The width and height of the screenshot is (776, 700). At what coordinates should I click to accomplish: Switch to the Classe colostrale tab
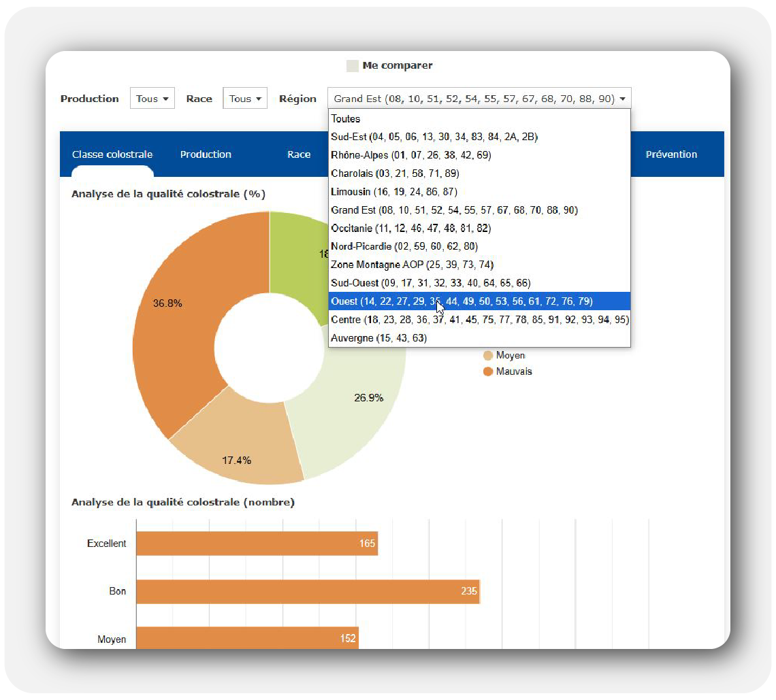pos(112,154)
